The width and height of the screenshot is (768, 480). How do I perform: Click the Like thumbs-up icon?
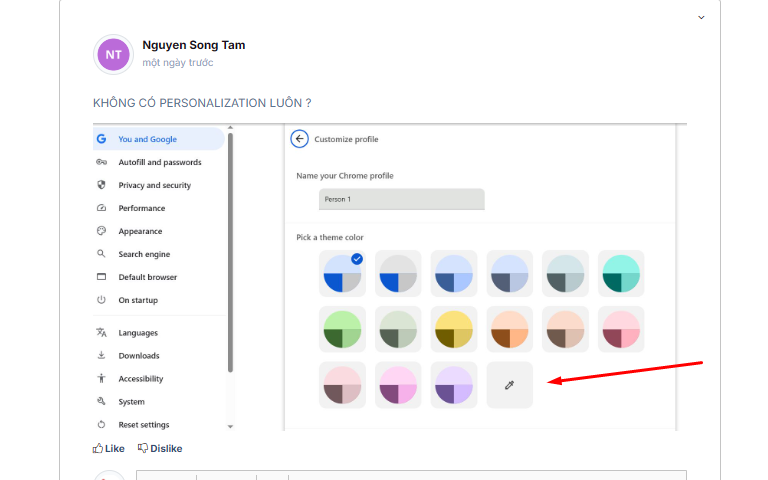98,449
